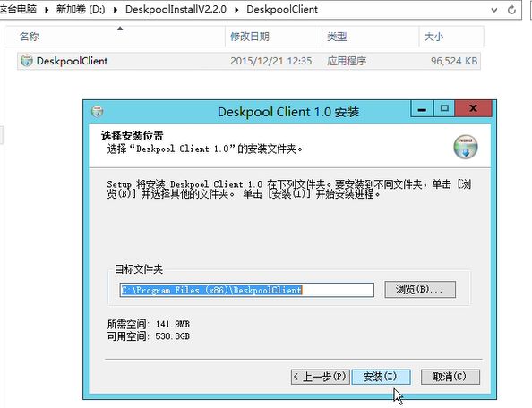Screen dimensions: 532x408
Task: Minimize the Deskpool Client installer window
Action: pyautogui.click(x=422, y=109)
